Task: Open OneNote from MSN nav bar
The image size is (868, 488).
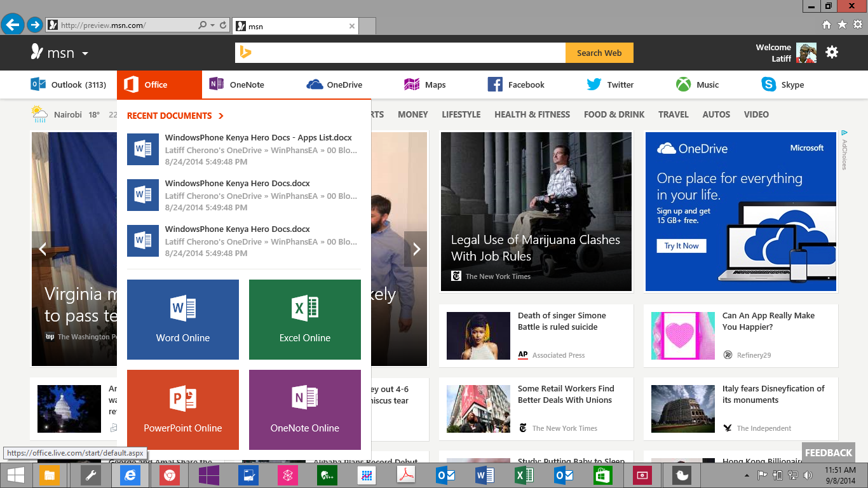Action: [236, 85]
